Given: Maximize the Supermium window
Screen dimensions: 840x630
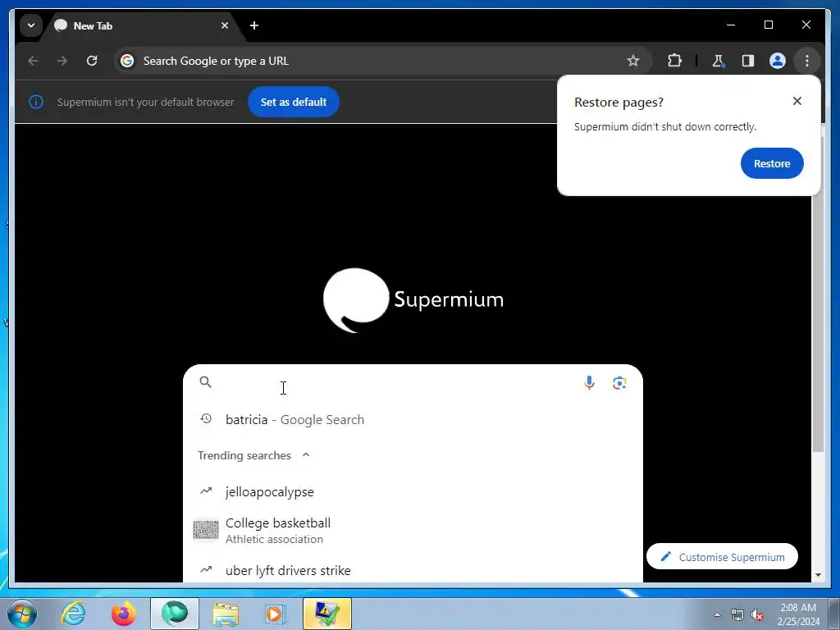Looking at the screenshot, I should 768,25.
